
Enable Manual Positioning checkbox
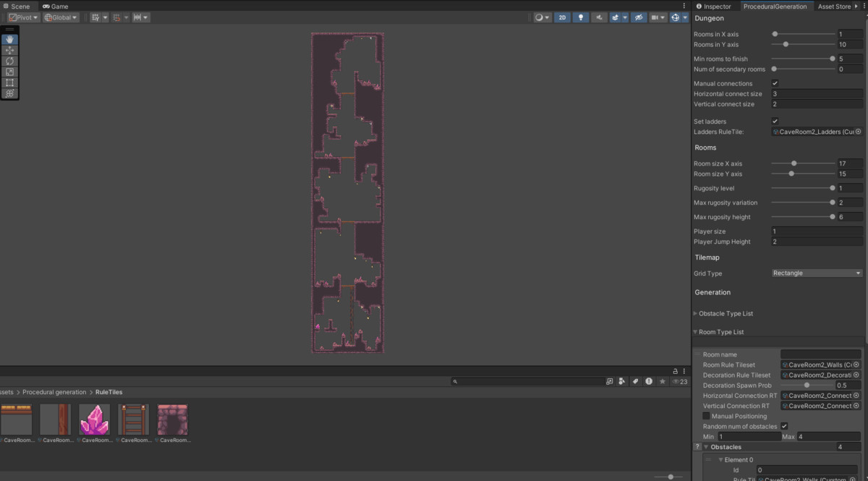tap(706, 416)
